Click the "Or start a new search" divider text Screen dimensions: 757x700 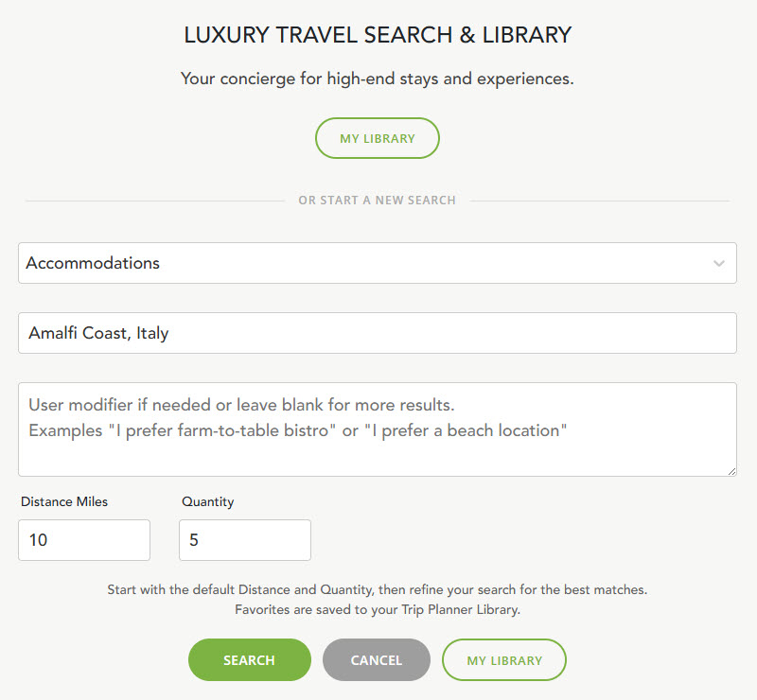(x=377, y=201)
